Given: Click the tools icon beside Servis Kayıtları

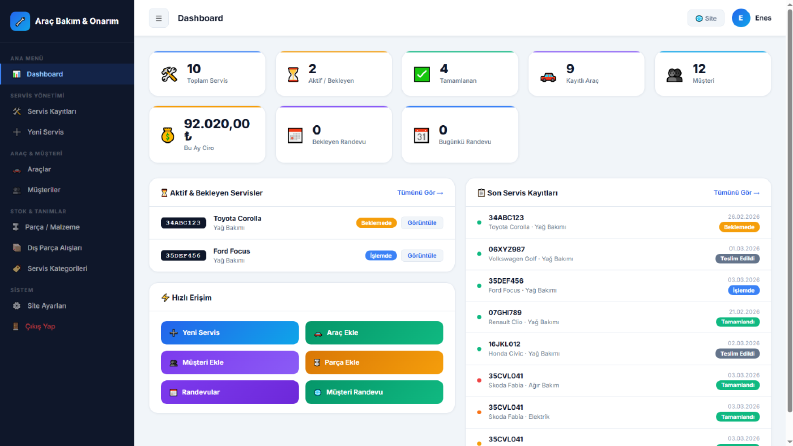Looking at the screenshot, I should pos(17,111).
